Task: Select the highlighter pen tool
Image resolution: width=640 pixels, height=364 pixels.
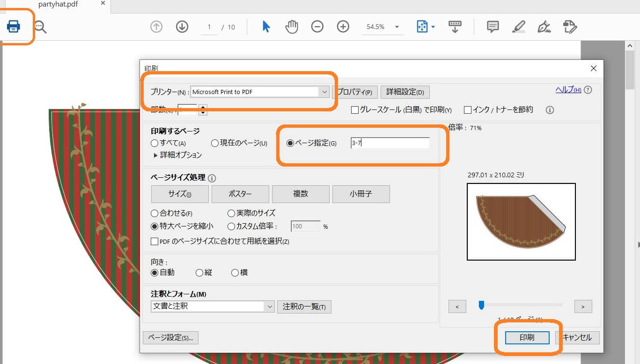Action: click(x=518, y=27)
